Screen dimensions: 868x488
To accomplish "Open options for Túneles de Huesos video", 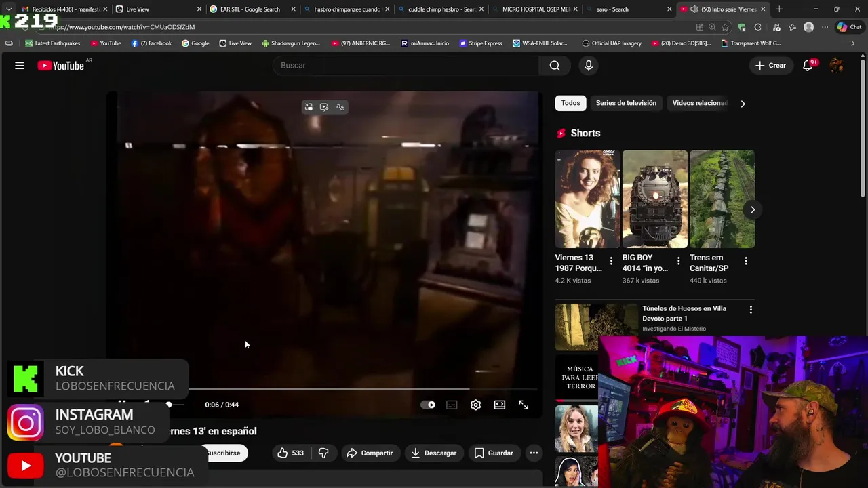I will (751, 310).
